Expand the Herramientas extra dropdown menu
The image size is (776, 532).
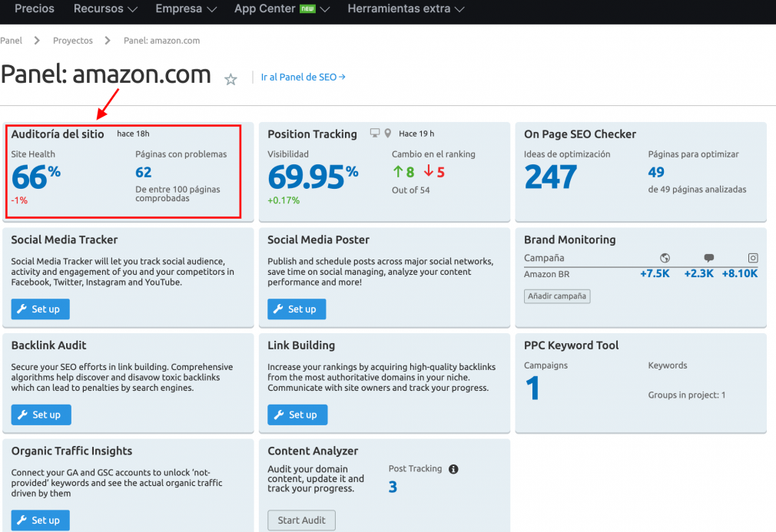coord(406,8)
